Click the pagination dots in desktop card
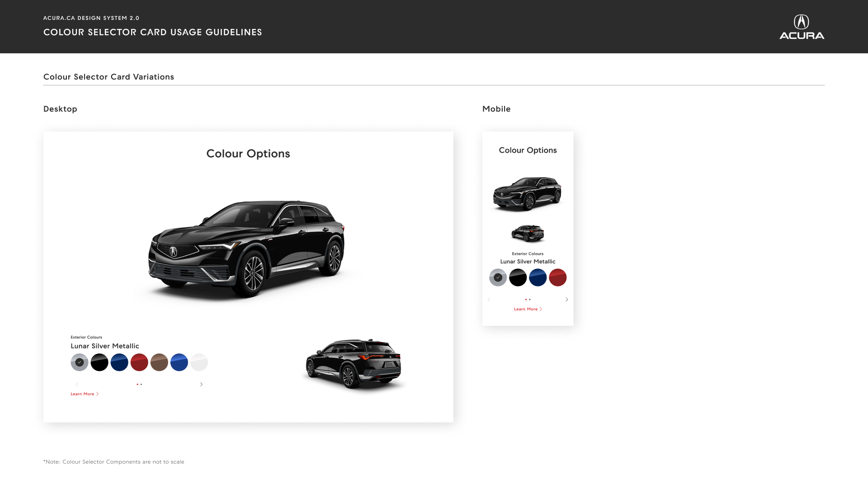Image resolution: width=868 pixels, height=488 pixels. pos(139,385)
